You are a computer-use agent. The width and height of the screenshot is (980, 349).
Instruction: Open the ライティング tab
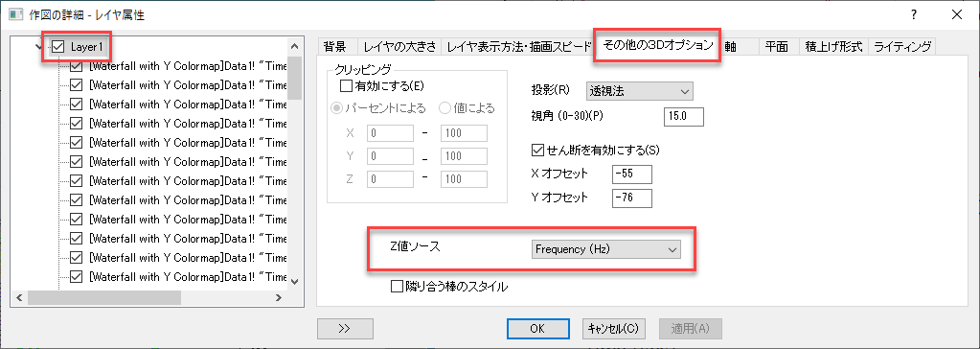pos(901,46)
